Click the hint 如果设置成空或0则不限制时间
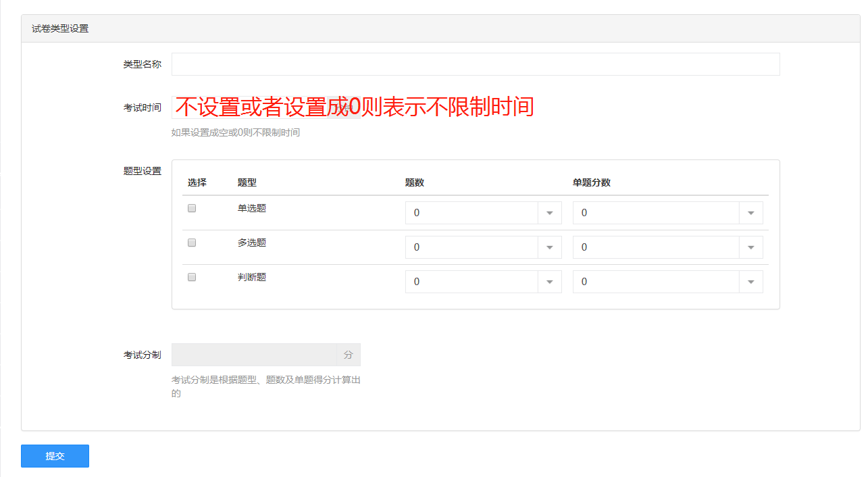The image size is (868, 477). click(x=236, y=132)
